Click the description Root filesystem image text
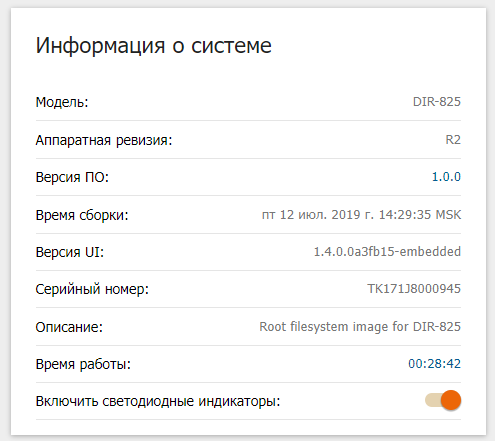 tap(360, 327)
